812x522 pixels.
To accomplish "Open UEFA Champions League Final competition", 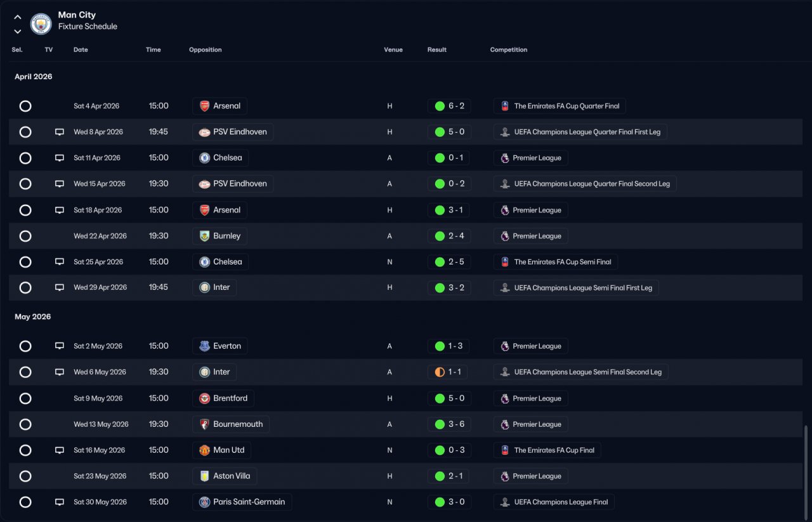I will (x=554, y=502).
